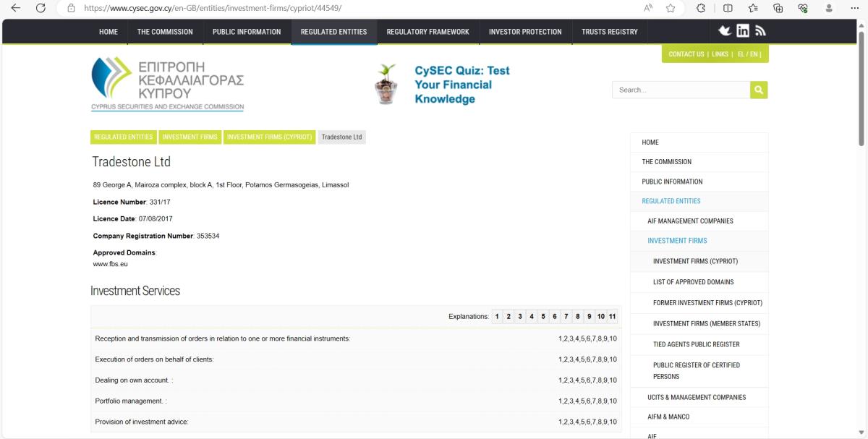Viewport: 868px width, 439px height.
Task: Click the Read Aloud icon in address bar
Action: [x=648, y=8]
